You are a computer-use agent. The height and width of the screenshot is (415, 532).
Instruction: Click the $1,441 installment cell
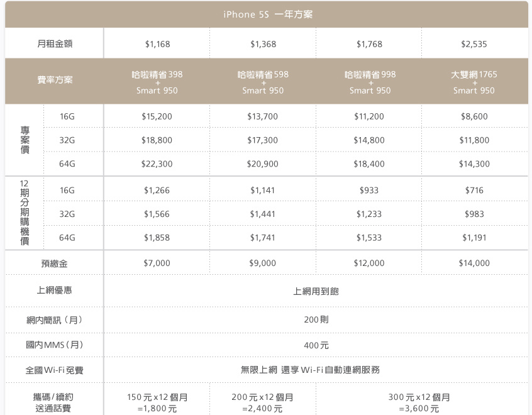click(x=263, y=214)
